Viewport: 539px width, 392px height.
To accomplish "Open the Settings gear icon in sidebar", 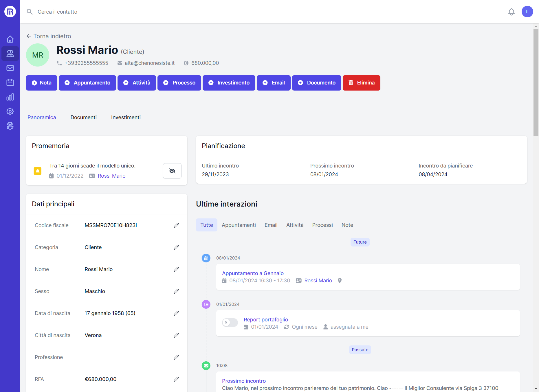I will [10, 111].
